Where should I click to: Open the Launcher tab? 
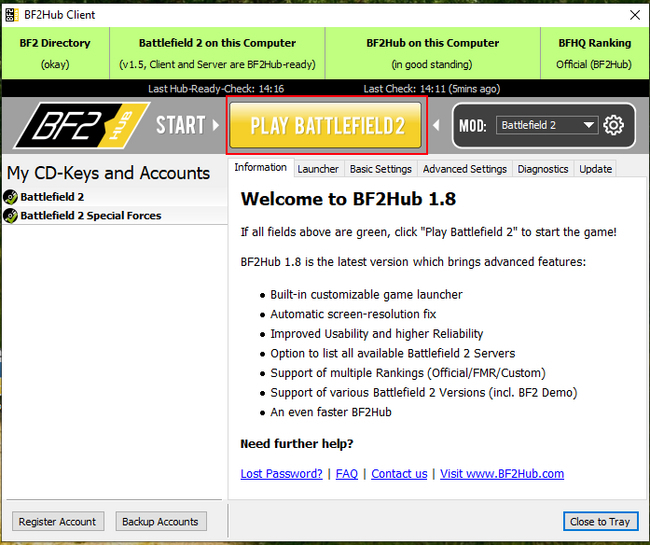(318, 169)
